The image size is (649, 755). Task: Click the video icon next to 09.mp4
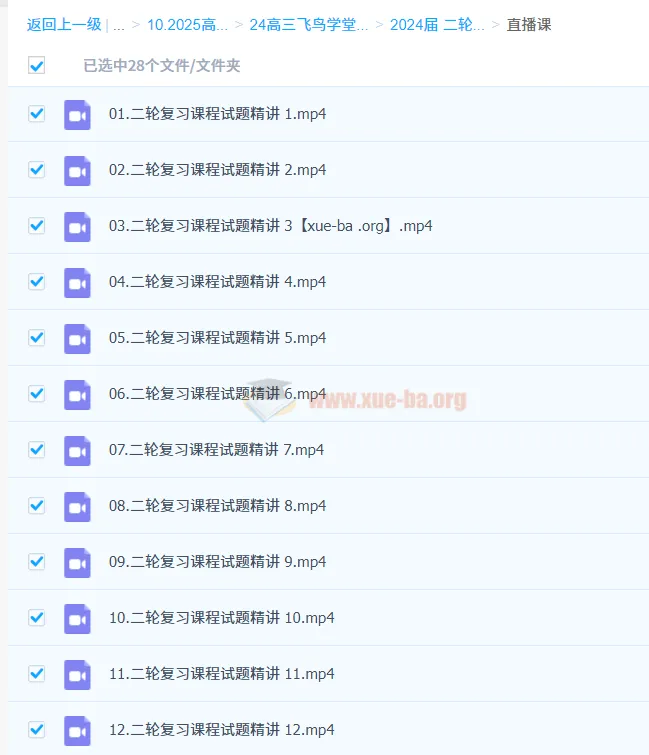tap(77, 562)
